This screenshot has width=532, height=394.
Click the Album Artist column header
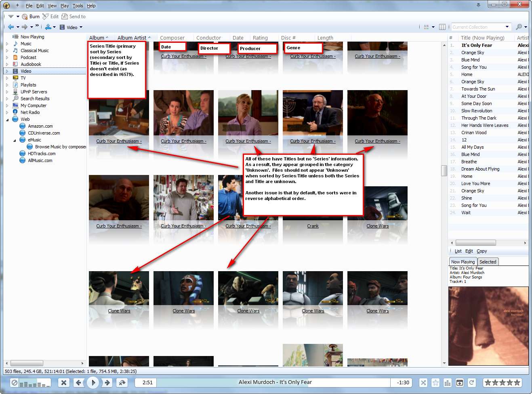point(132,38)
